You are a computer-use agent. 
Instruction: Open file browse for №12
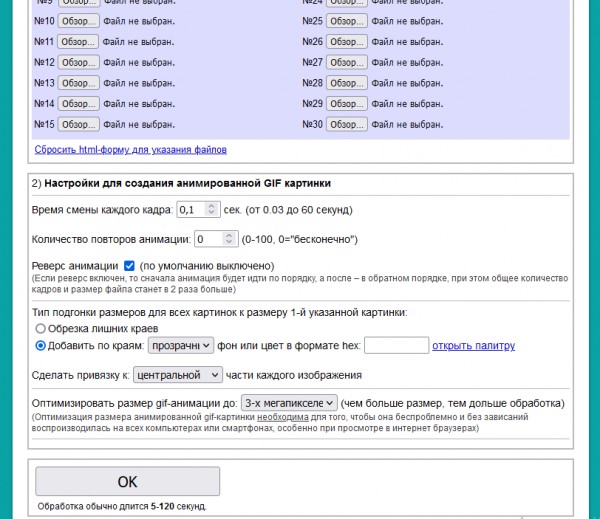(78, 62)
